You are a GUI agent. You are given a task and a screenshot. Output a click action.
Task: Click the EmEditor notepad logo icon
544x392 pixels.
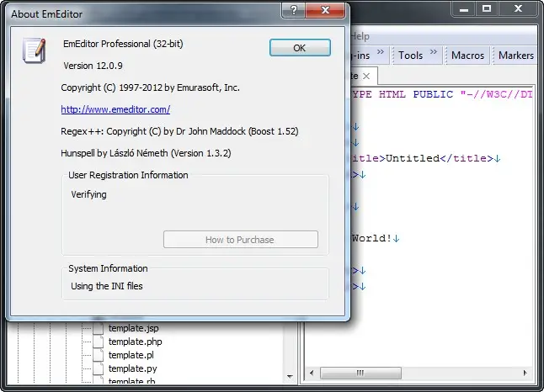(x=35, y=50)
